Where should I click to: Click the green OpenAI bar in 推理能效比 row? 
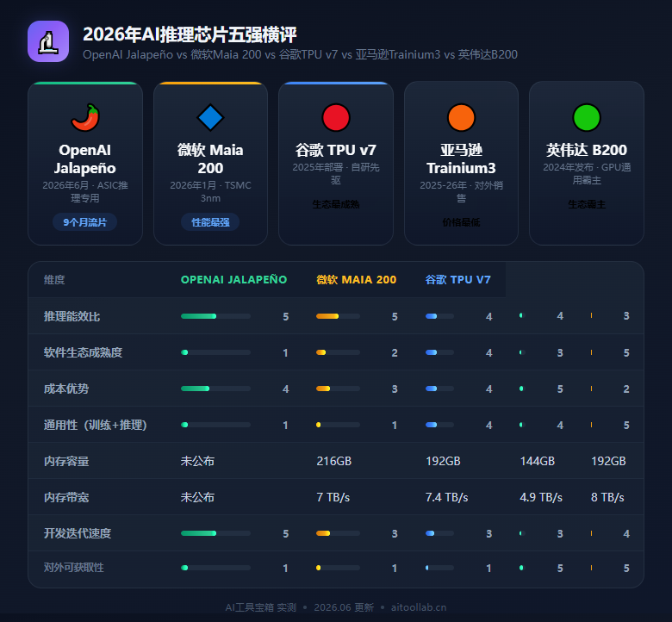tap(198, 316)
